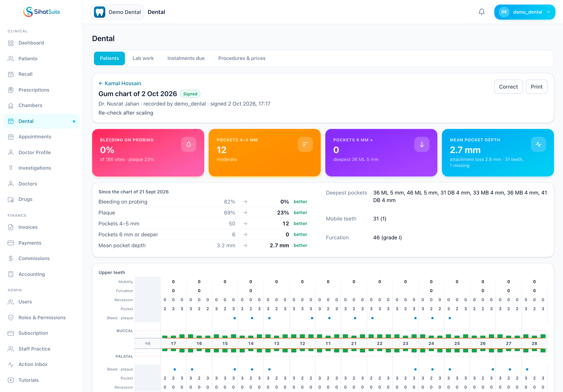563x392 pixels.
Task: Click tooth 28 in the upper chart
Action: pyautogui.click(x=534, y=344)
